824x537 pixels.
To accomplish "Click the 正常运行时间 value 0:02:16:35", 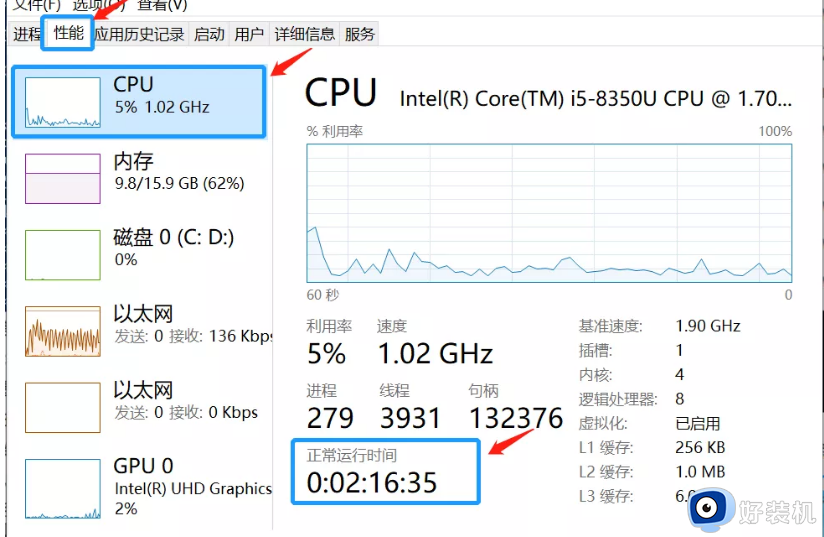I will pos(372,483).
